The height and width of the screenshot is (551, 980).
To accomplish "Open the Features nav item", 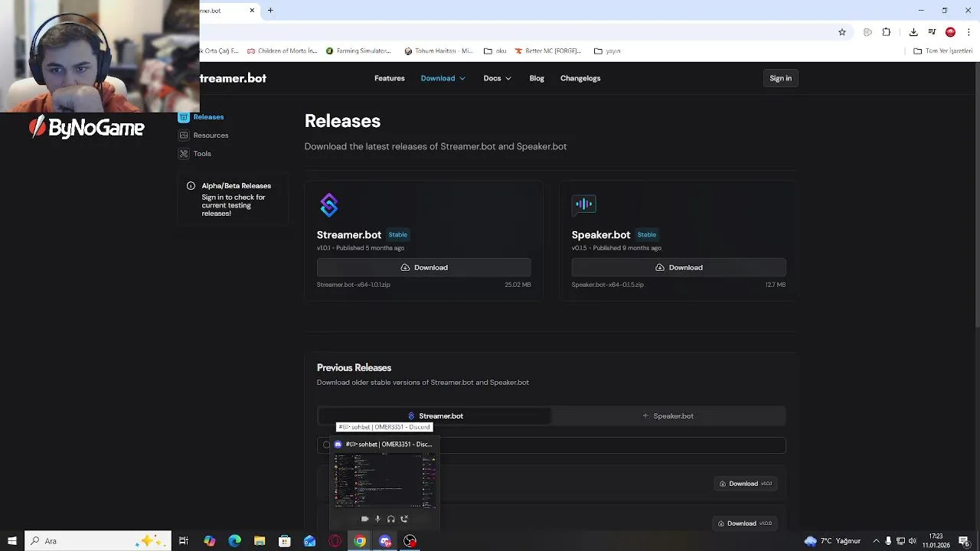I will [390, 78].
